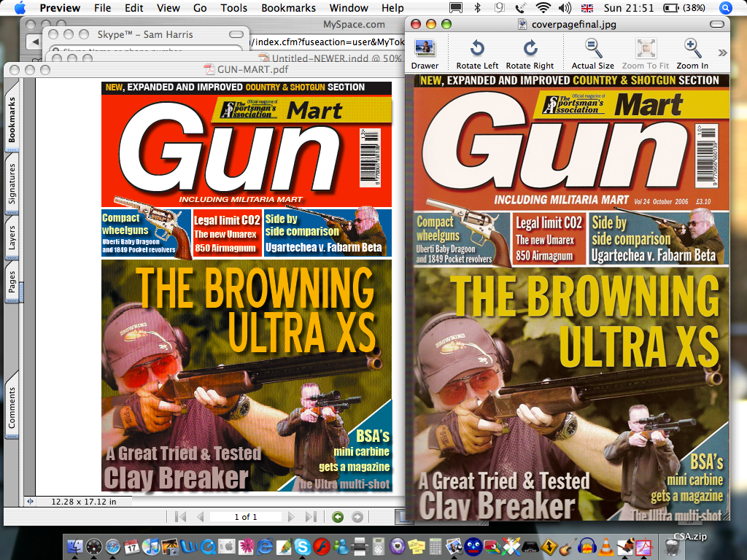The width and height of the screenshot is (747, 560).
Task: Open the Go menu
Action: coord(200,7)
